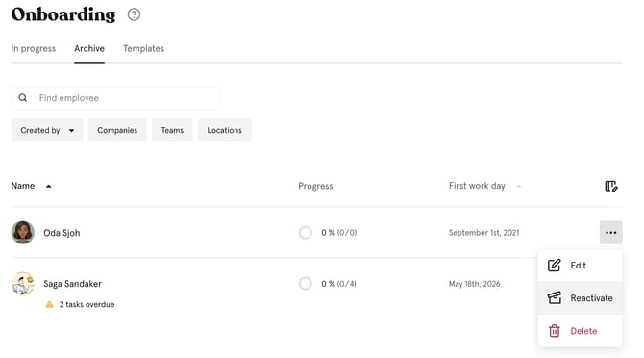Open Saga Sandaker's onboarding entry

pos(73,284)
